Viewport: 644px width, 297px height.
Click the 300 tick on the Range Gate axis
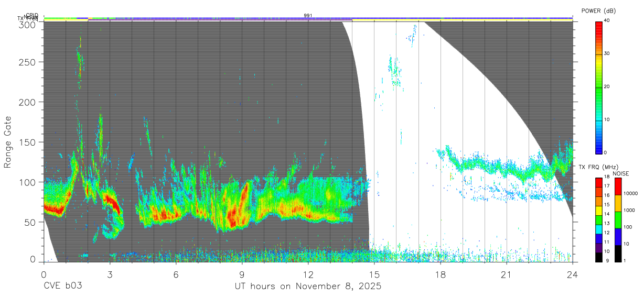click(28, 24)
